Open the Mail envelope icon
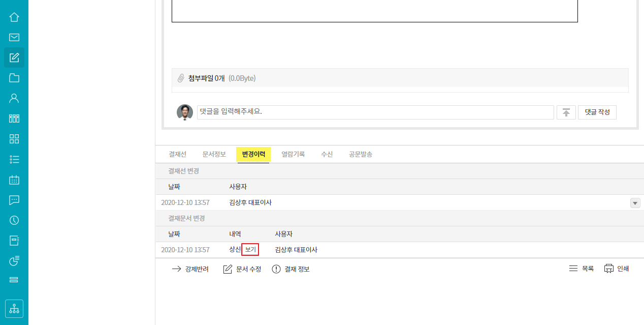The height and width of the screenshot is (325, 644). (14, 37)
